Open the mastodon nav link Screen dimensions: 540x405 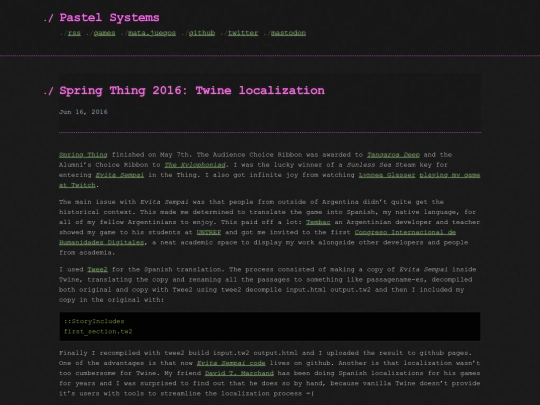(288, 33)
